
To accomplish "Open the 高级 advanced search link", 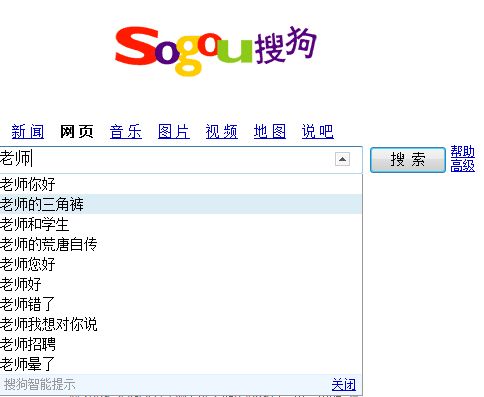I will click(x=463, y=166).
